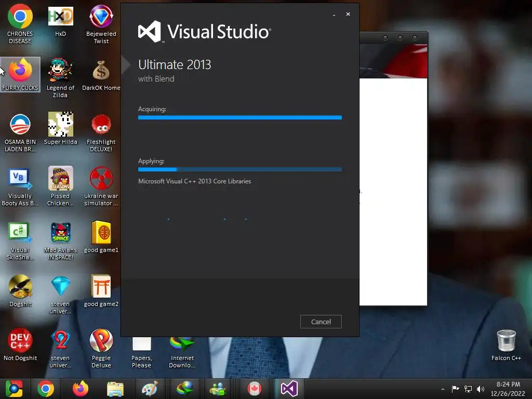The width and height of the screenshot is (532, 399).
Task: Select the Legend of Zilda desktop icon
Action: tap(60, 78)
